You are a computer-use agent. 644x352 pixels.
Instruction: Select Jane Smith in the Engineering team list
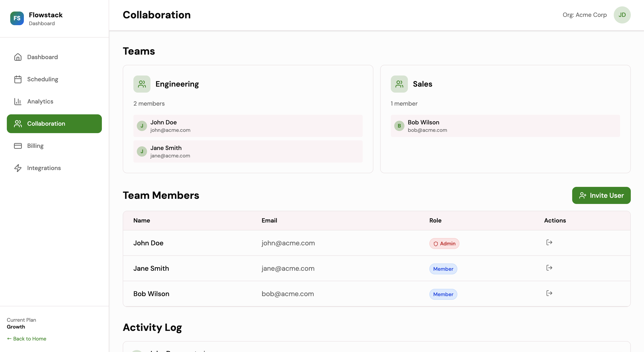[x=248, y=151]
